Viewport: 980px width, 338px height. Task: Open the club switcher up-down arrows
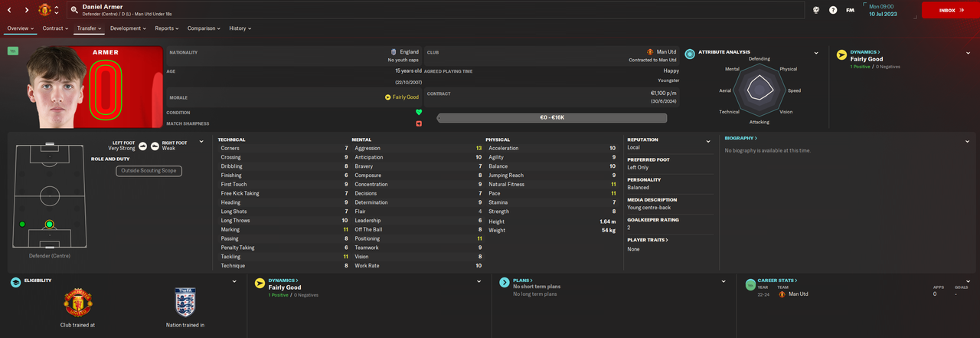pos(57,10)
